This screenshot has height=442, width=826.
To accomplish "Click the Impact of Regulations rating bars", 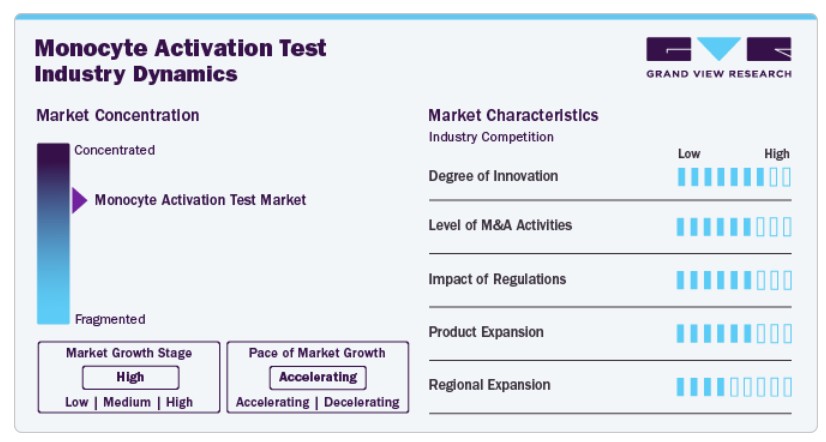I will click(734, 280).
